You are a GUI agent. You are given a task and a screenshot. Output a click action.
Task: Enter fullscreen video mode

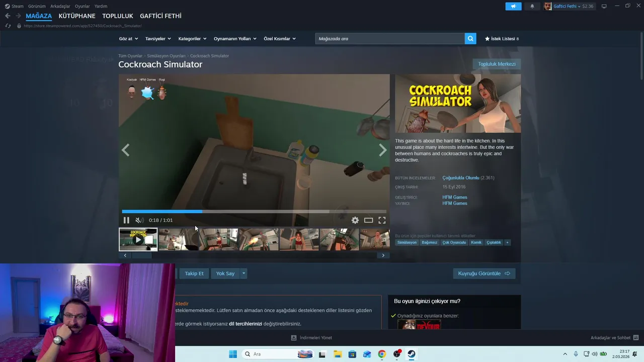tap(382, 220)
